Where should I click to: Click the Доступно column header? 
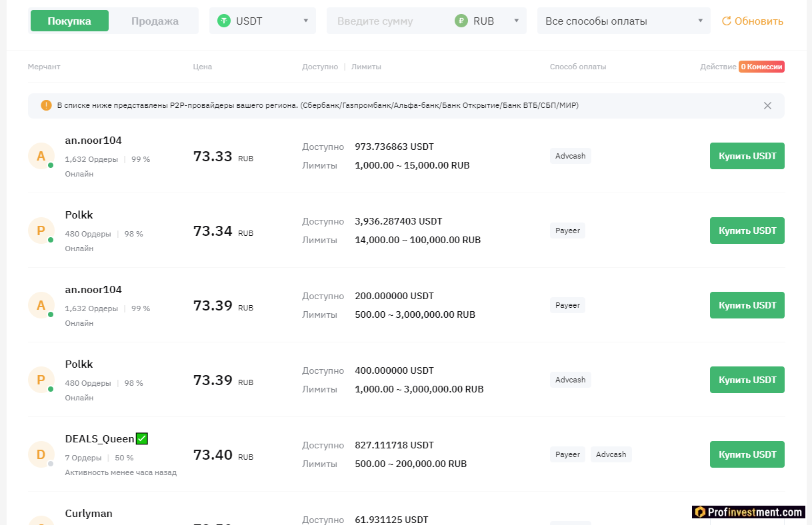(320, 67)
